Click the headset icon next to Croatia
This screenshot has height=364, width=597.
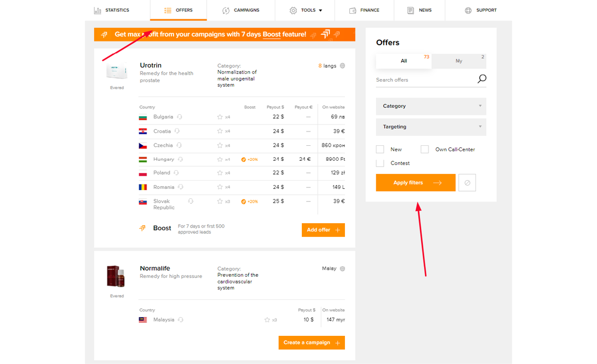point(176,131)
